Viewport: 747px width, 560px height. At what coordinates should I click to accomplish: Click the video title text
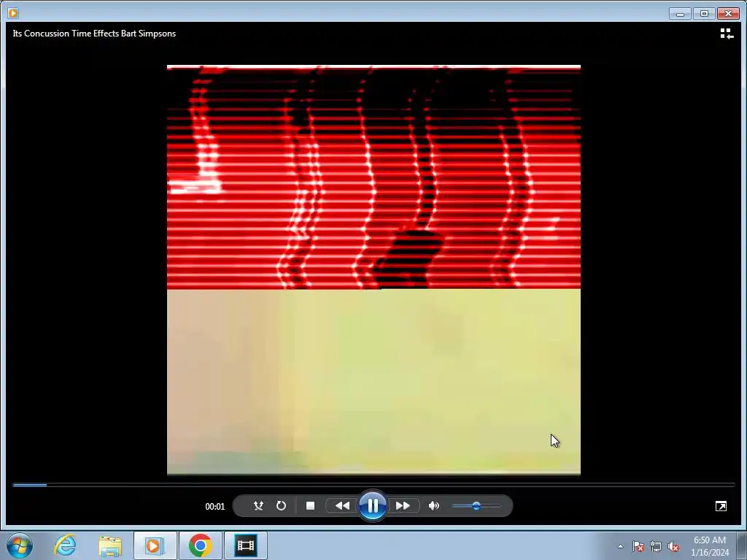94,34
